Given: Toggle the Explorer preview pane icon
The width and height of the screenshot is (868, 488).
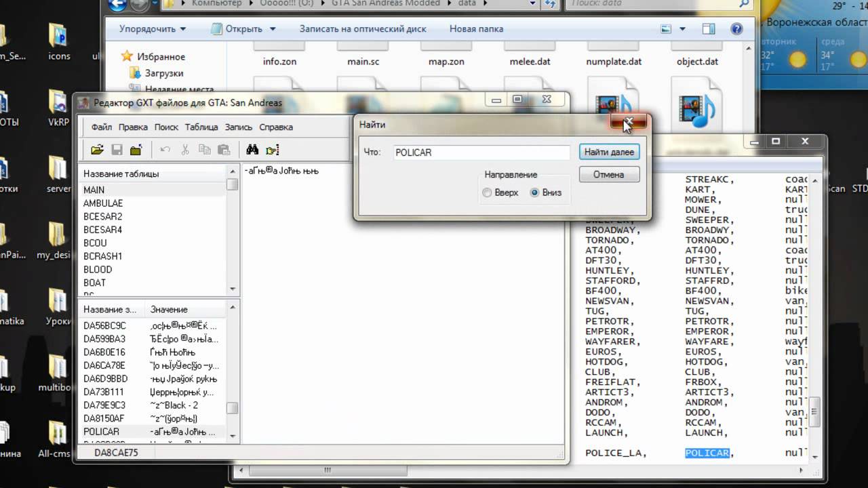Looking at the screenshot, I should point(709,29).
